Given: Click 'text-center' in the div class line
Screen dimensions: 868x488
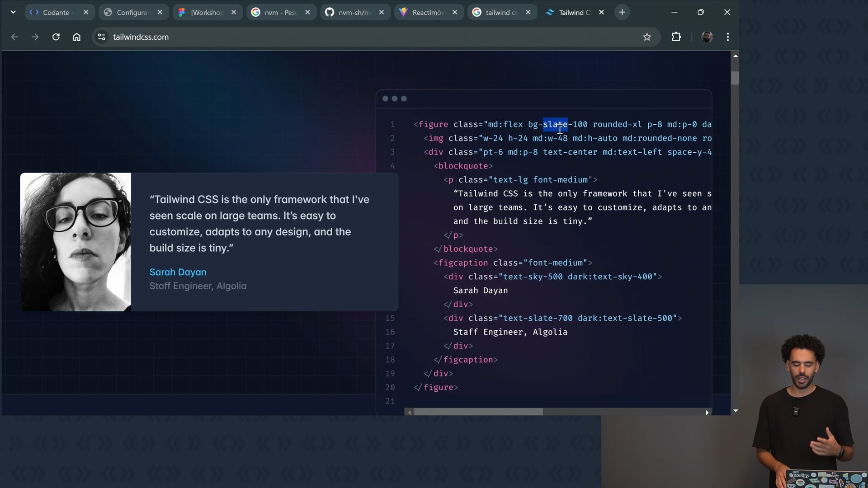Looking at the screenshot, I should (570, 152).
